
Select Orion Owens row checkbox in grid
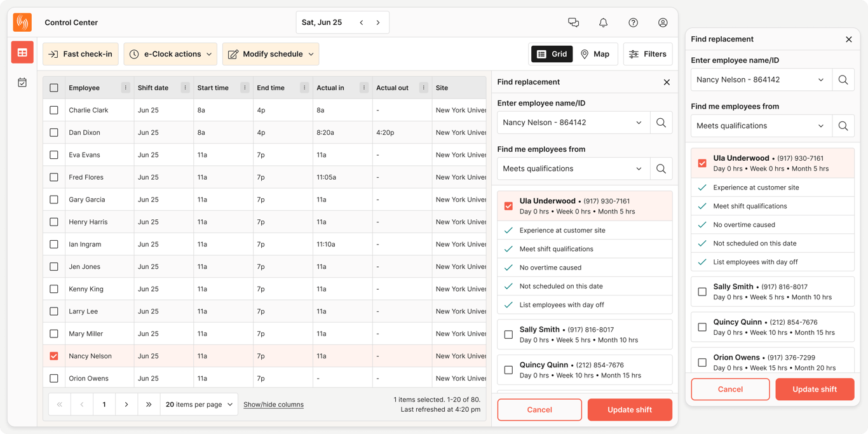54,378
